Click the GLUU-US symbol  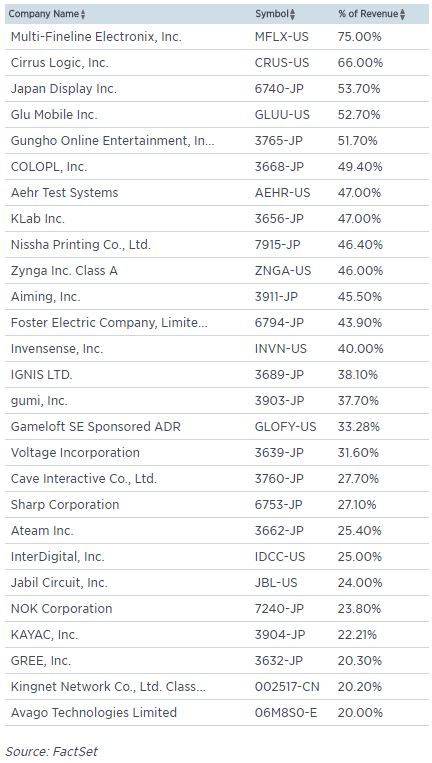click(282, 115)
